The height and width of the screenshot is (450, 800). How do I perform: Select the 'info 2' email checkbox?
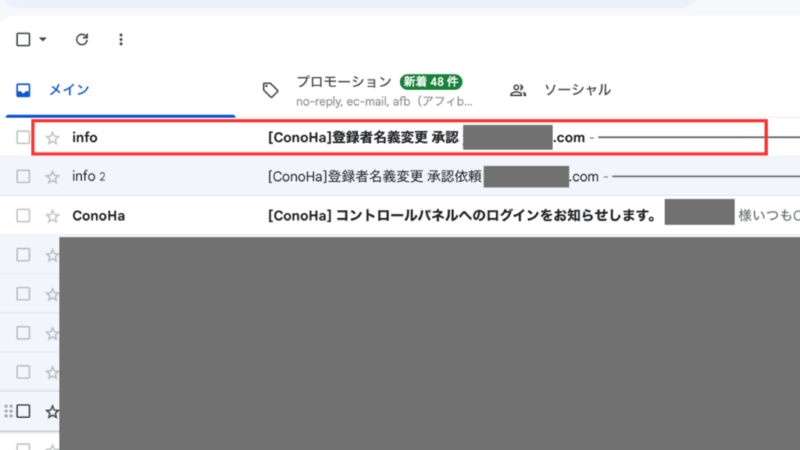[x=23, y=177]
